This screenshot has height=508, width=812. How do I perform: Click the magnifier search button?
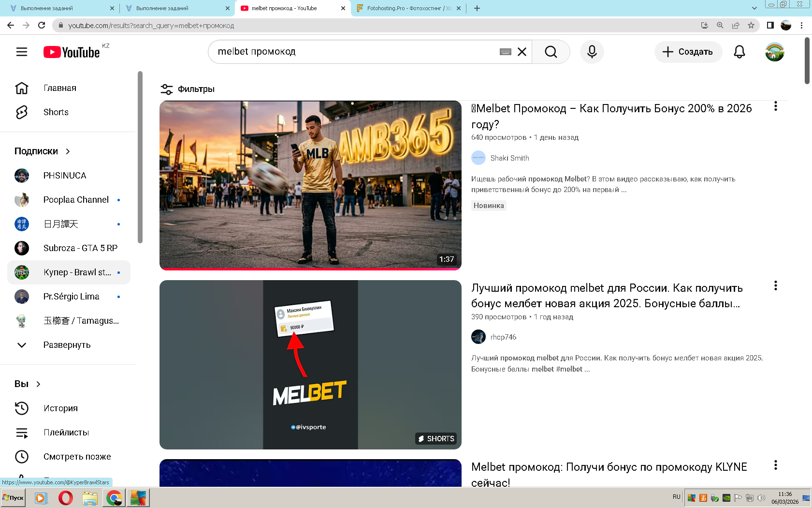click(x=551, y=52)
